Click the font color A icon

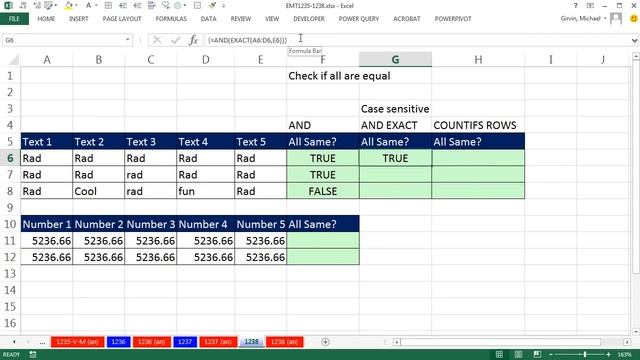coord(88,5)
